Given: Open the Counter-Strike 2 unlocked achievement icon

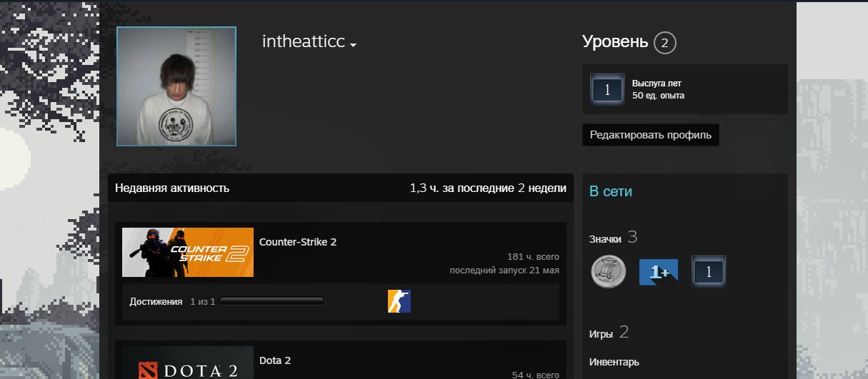Looking at the screenshot, I should pos(399,301).
